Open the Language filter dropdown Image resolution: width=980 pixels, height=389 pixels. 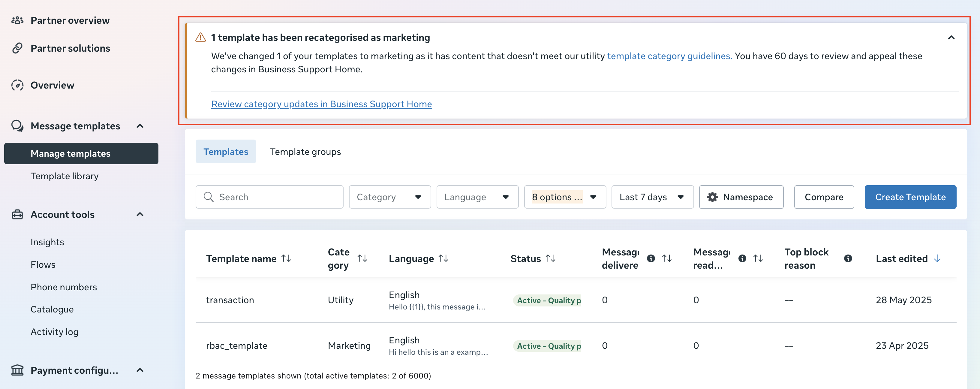(x=477, y=197)
